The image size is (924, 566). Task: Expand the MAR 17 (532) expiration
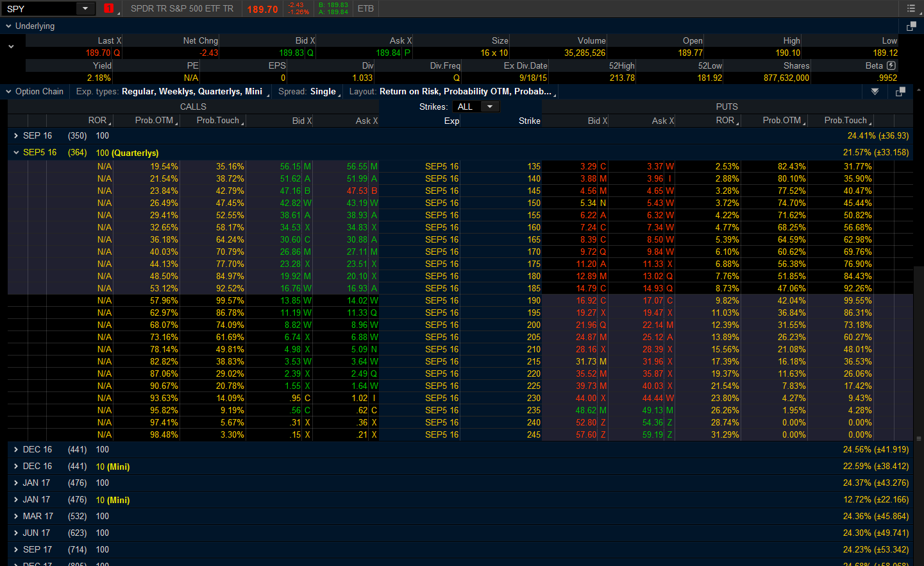[x=16, y=516]
